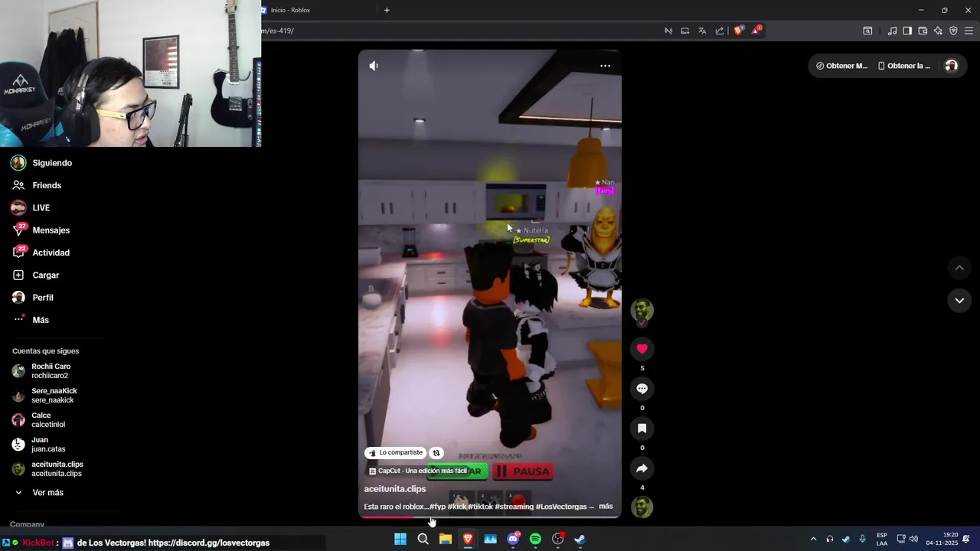This screenshot has height=551, width=980.
Task: Click the Company footer heading
Action: pyautogui.click(x=27, y=524)
